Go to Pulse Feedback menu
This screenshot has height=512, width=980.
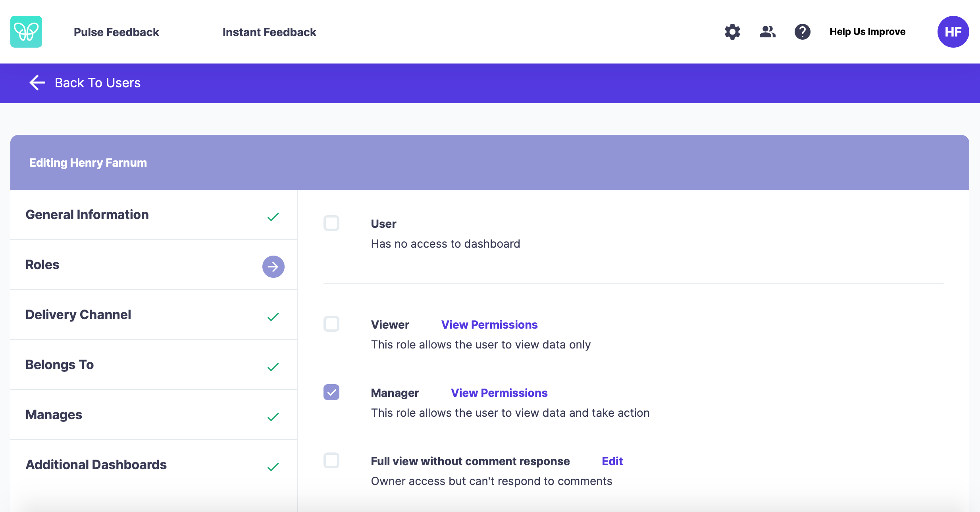(116, 32)
